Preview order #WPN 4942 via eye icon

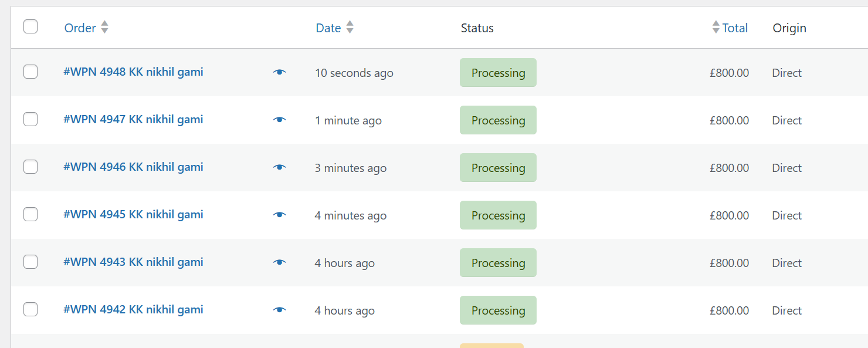280,310
